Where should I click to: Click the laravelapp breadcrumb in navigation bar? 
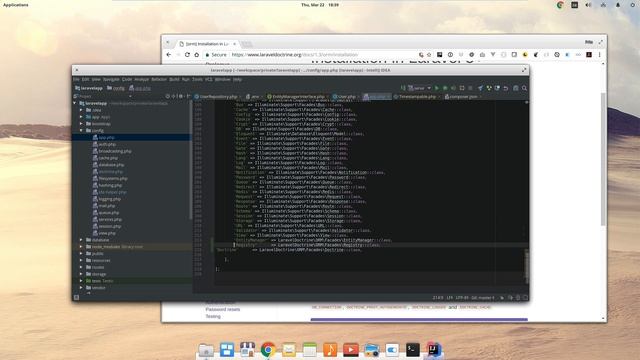[89, 88]
